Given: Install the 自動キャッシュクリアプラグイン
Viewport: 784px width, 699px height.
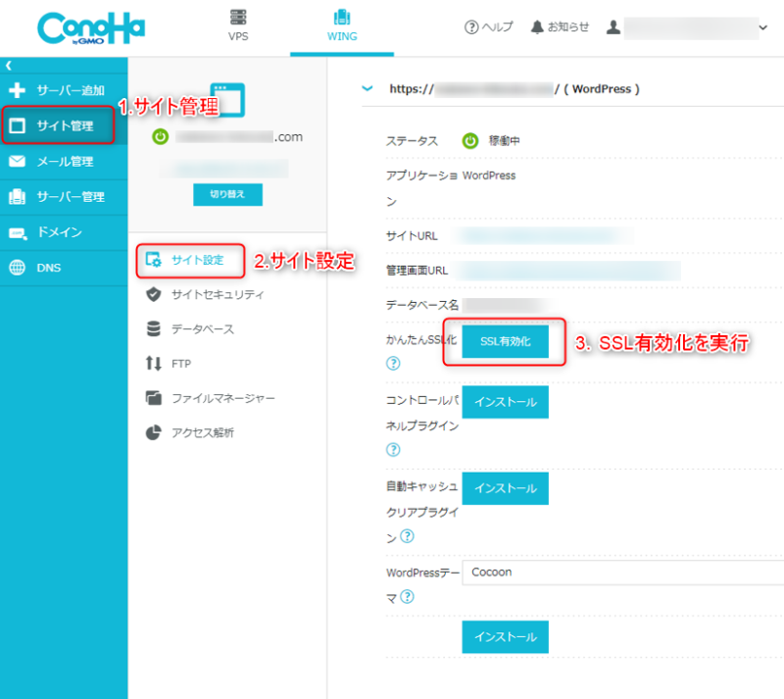Looking at the screenshot, I should (505, 488).
